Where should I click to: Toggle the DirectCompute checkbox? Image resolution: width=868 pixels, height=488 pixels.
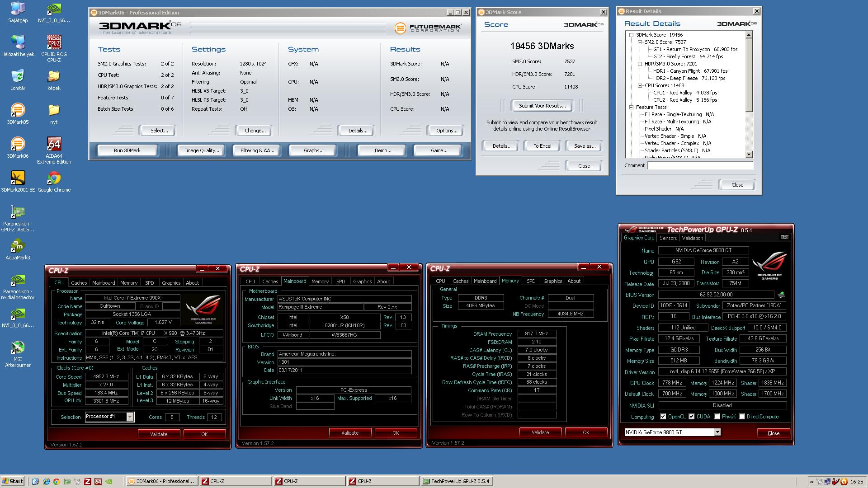(x=742, y=417)
